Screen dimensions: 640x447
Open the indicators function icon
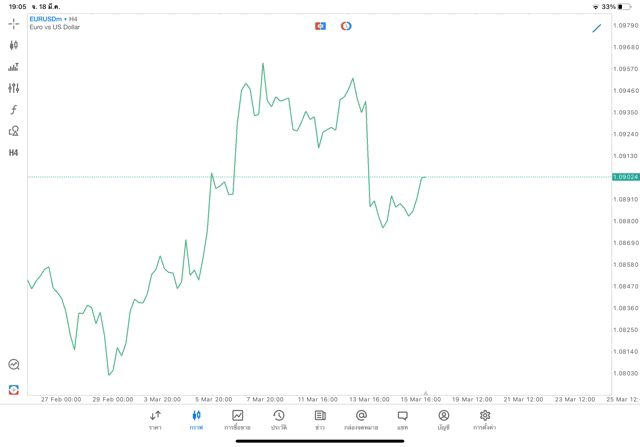coord(14,110)
